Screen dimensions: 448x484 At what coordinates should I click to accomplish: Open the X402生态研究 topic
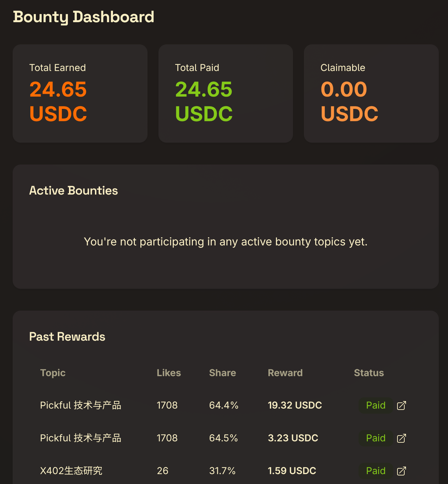71,471
